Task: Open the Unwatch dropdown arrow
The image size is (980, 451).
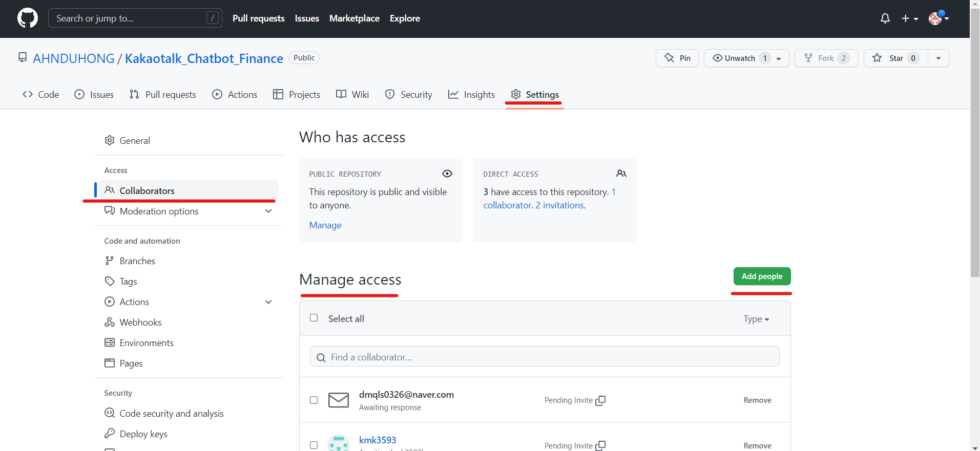Action: (x=779, y=58)
